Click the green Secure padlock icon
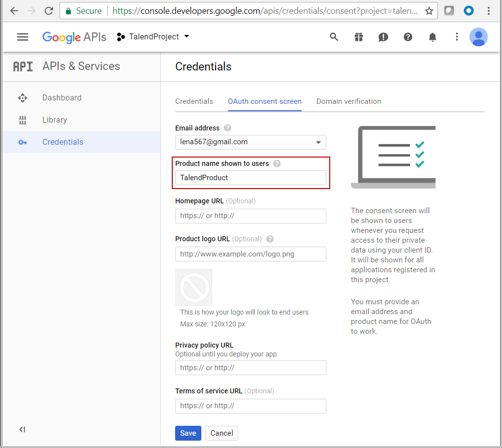 (68, 11)
